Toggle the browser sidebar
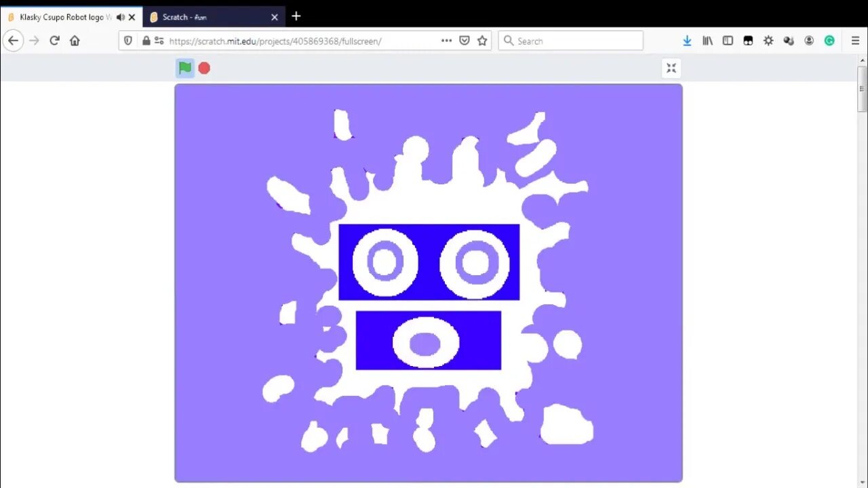 728,41
